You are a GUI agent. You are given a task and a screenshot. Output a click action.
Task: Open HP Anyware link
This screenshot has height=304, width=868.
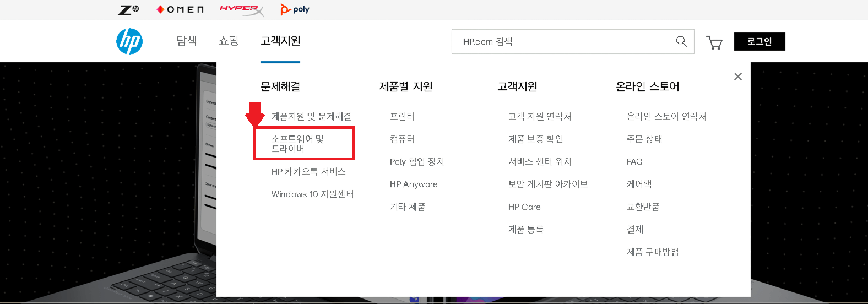tap(414, 184)
